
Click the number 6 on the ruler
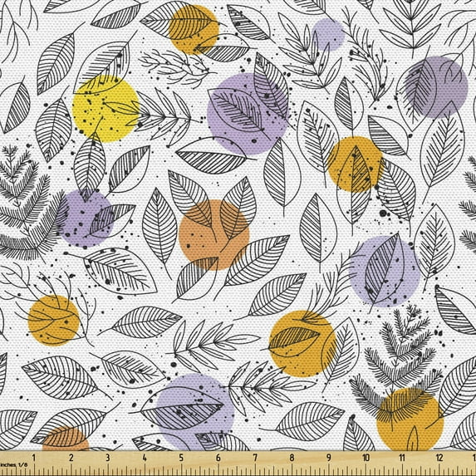(x=218, y=458)
